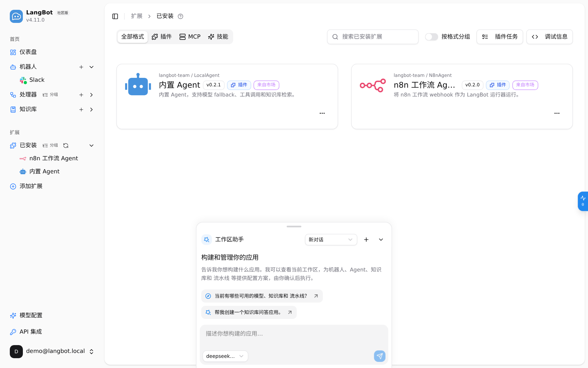Collapse the 工作区助手 panel chevron
Image resolution: width=588 pixels, height=368 pixels.
pyautogui.click(x=381, y=240)
